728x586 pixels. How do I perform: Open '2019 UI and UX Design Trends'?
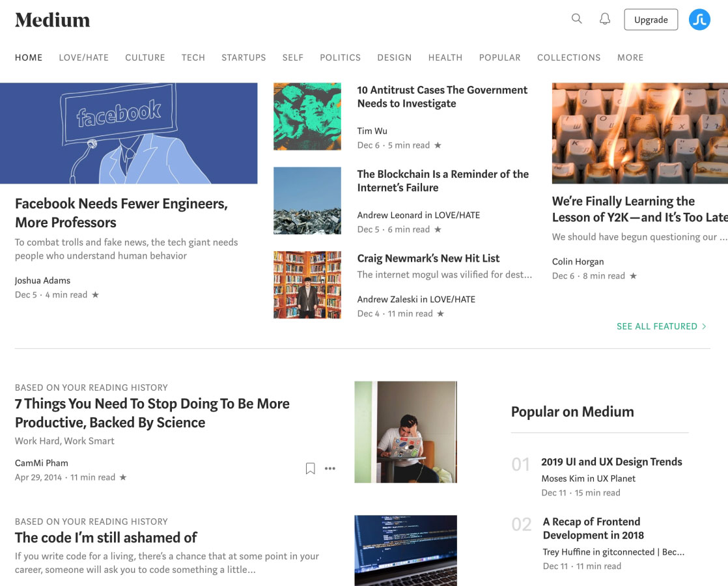click(x=611, y=462)
